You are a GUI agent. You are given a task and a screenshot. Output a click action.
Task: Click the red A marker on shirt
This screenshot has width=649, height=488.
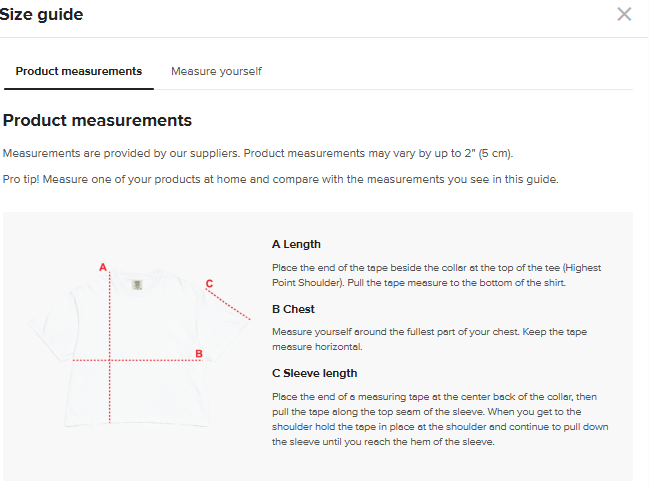(x=102, y=267)
